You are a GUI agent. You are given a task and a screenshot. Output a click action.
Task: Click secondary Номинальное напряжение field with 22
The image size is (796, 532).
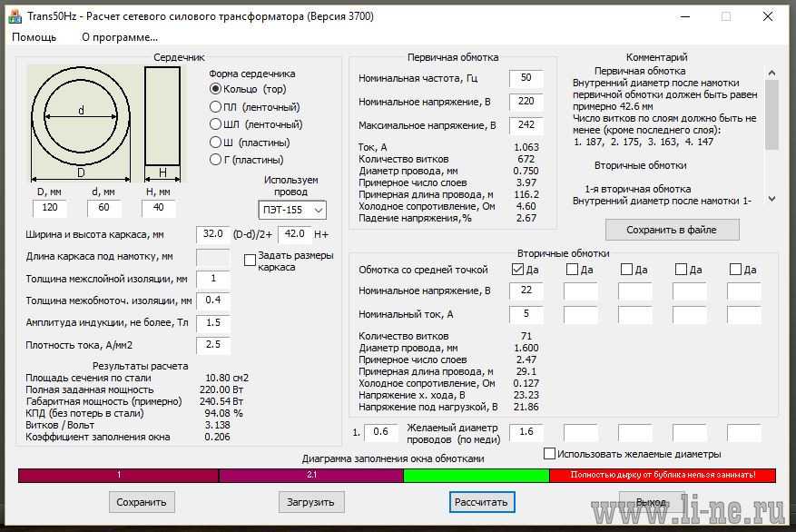(x=526, y=291)
